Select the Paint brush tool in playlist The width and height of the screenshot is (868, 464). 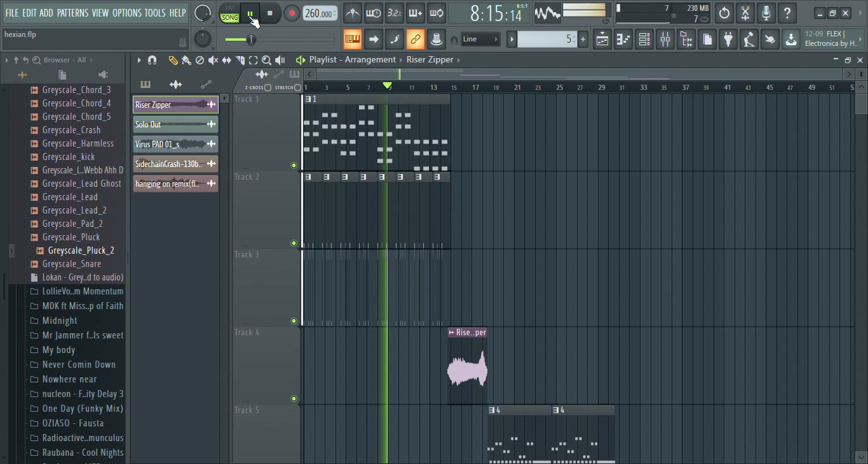pos(186,60)
